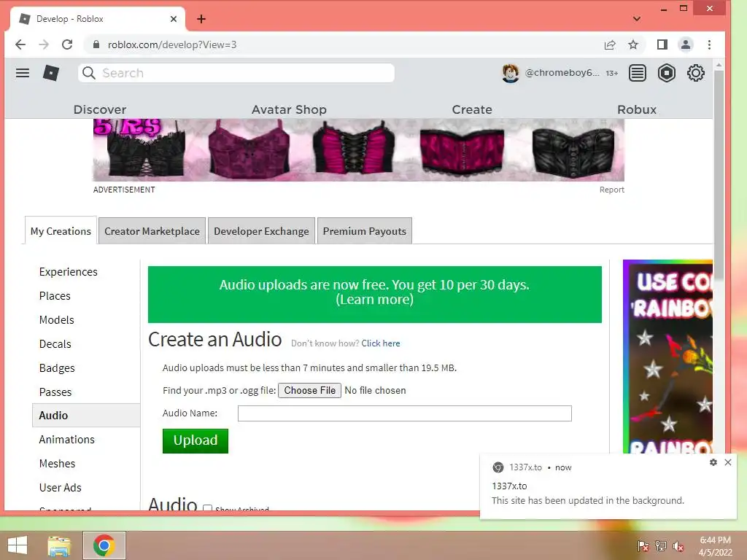The height and width of the screenshot is (560, 747).
Task: Click the Roblox search magnifier icon
Action: click(x=88, y=73)
